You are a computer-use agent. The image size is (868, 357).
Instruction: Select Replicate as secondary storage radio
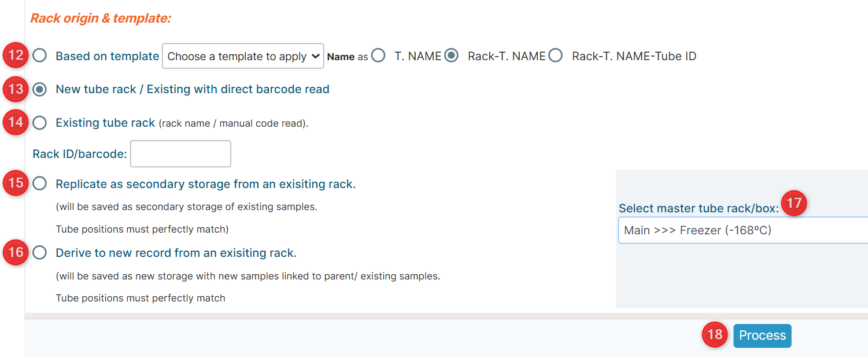tap(39, 183)
